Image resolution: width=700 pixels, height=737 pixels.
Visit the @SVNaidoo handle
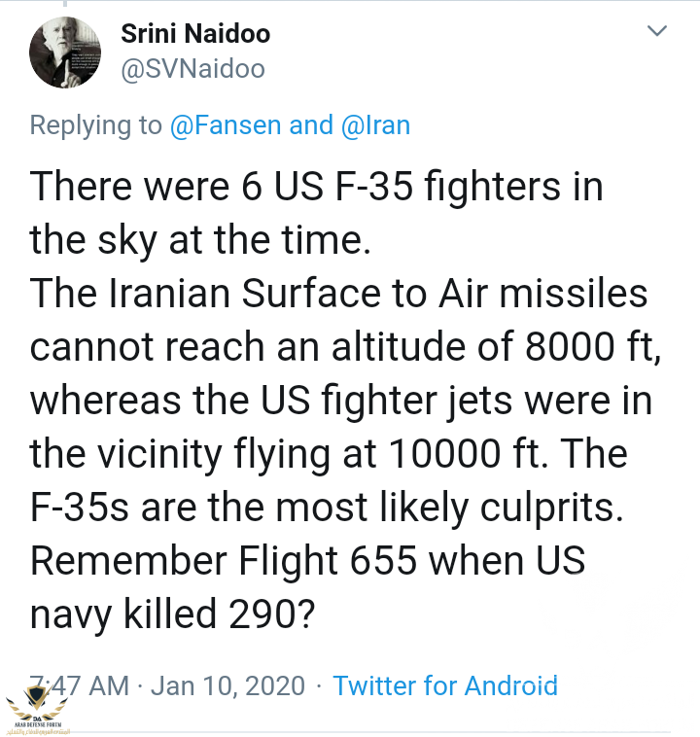click(192, 70)
